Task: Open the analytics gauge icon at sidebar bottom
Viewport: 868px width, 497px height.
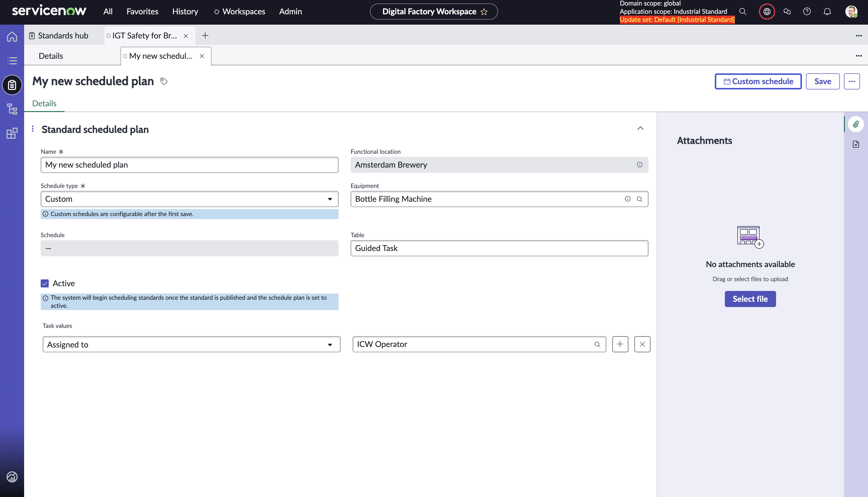Action: click(x=12, y=477)
